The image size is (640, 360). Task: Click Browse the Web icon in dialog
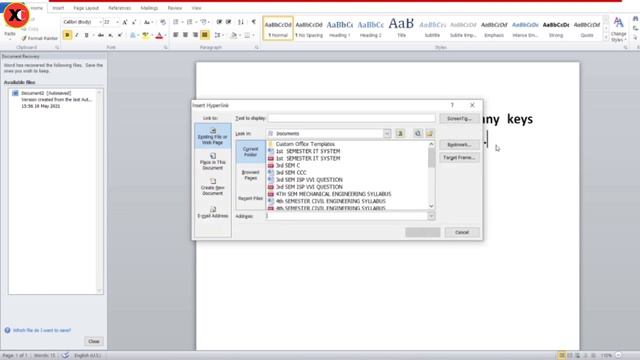(x=418, y=133)
